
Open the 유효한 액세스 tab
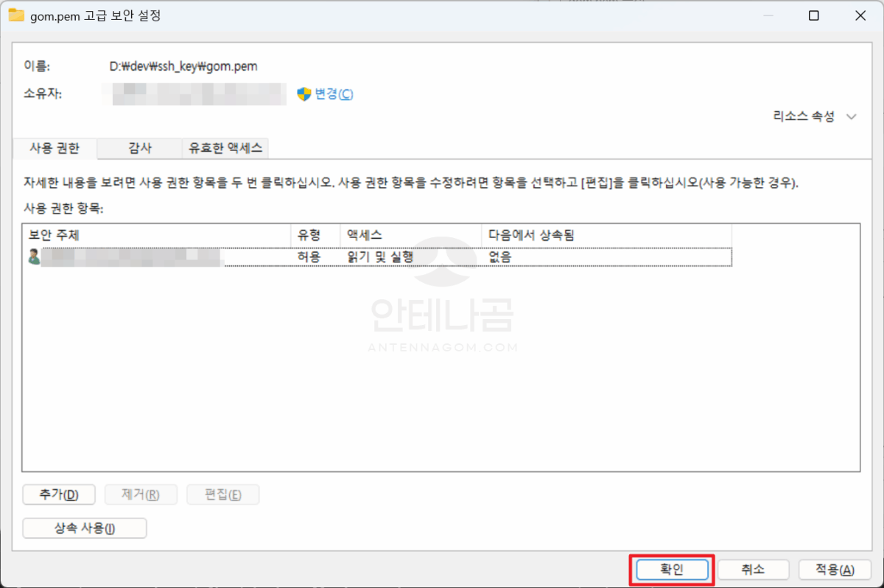point(225,148)
